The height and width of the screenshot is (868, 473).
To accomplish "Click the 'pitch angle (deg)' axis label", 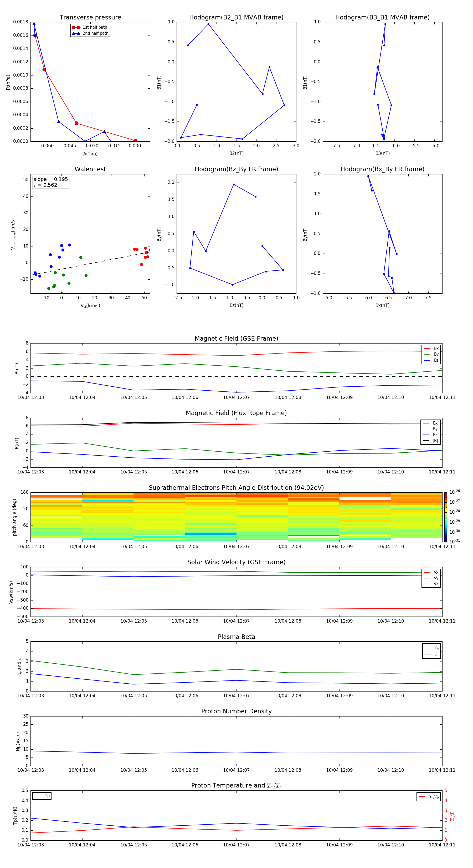I will (14, 517).
